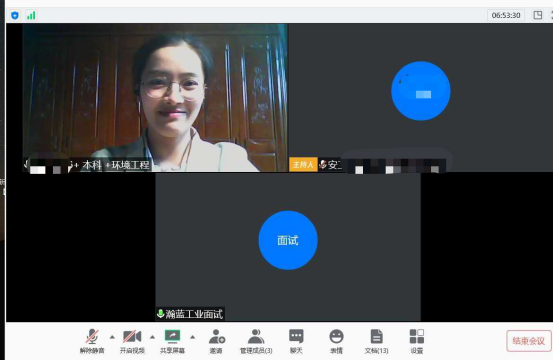Image resolution: width=554 pixels, height=361 pixels.
Task: Turn on camera via 开启视频
Action: pos(132,341)
